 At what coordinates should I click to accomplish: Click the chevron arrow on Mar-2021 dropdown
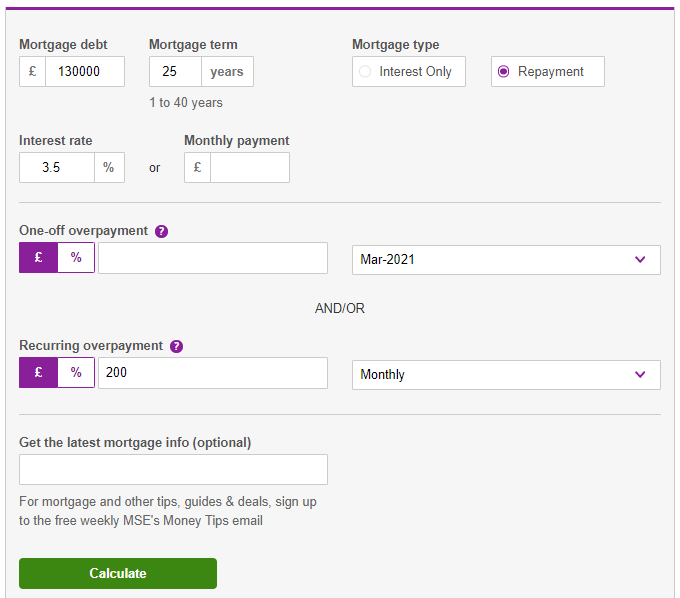641,260
